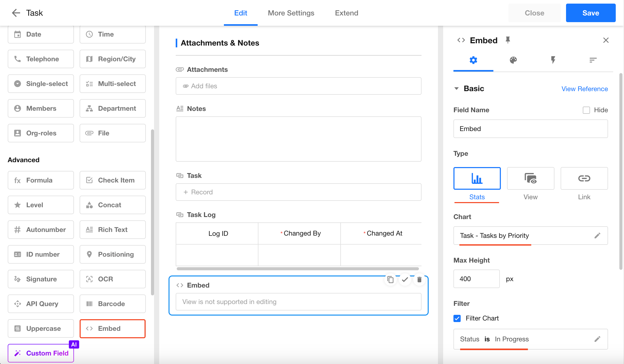
Task: Click the Embed panel vertical scrollbar
Action: (x=621, y=171)
